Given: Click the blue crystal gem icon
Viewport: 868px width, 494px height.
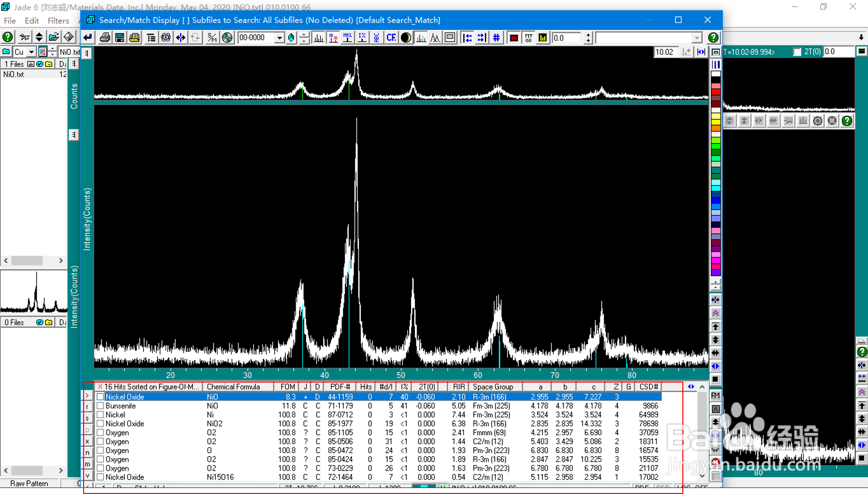Looking at the screenshot, I should pyautogui.click(x=291, y=38).
